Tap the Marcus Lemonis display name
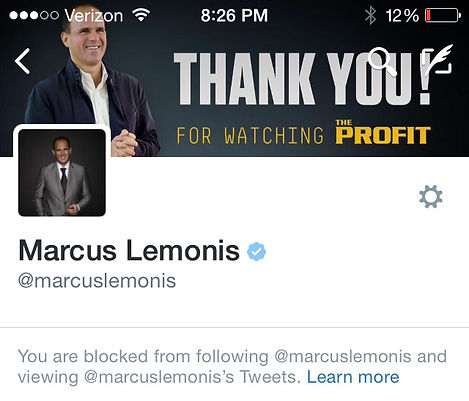 [129, 250]
